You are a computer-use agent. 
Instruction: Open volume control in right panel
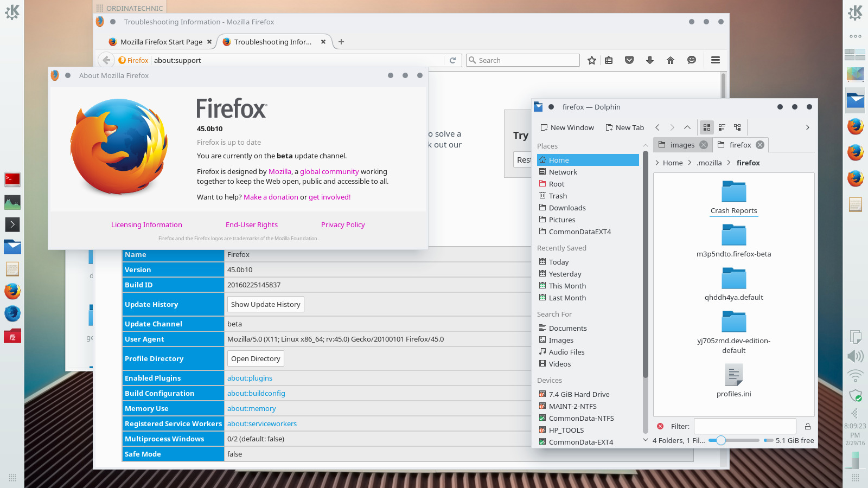[x=855, y=356]
